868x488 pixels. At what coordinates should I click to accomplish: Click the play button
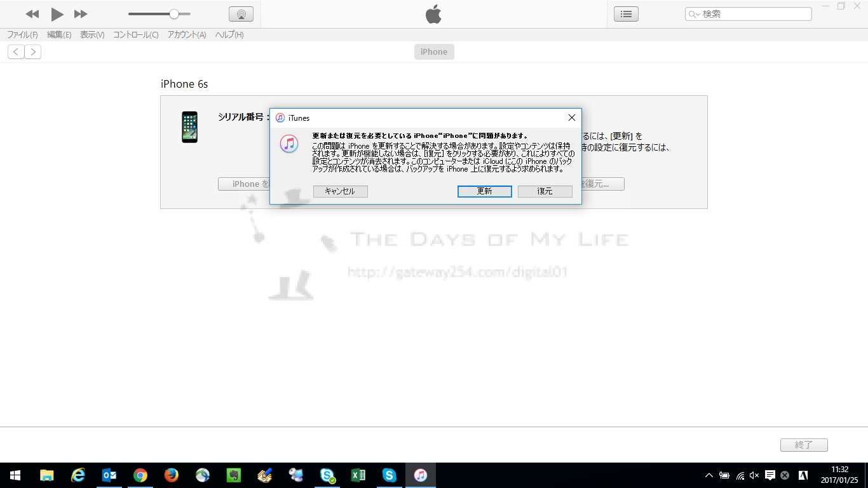coord(57,14)
